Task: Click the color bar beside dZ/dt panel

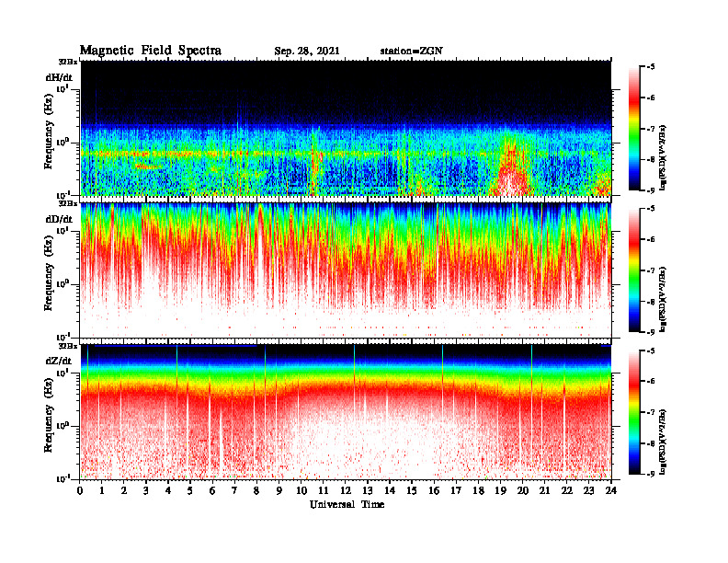Action: click(634, 412)
